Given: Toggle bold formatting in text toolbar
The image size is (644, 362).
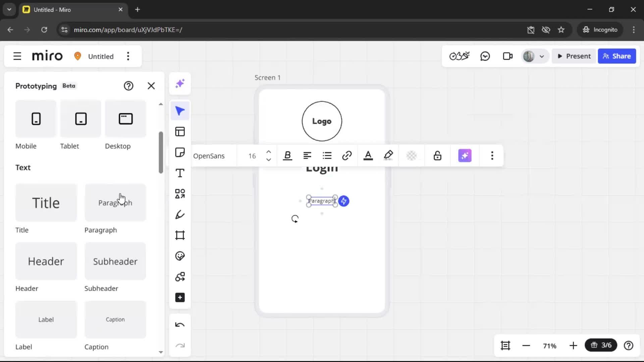Looking at the screenshot, I should (x=287, y=156).
